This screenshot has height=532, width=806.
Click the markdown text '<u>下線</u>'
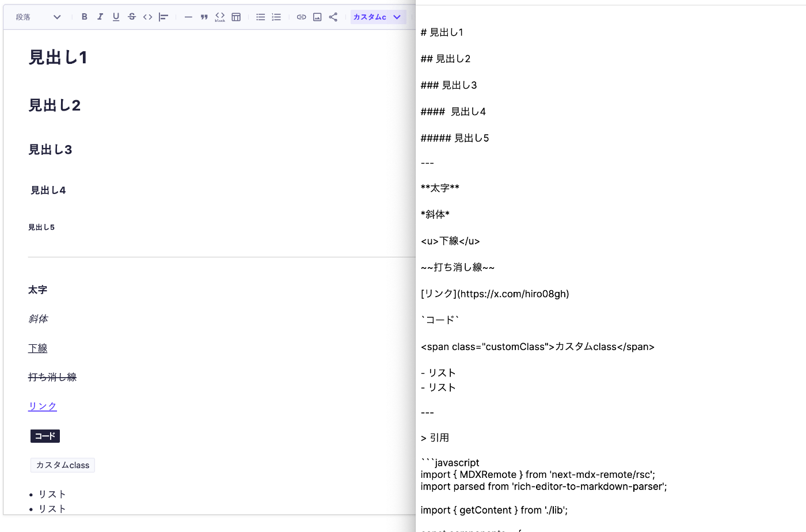tap(450, 241)
